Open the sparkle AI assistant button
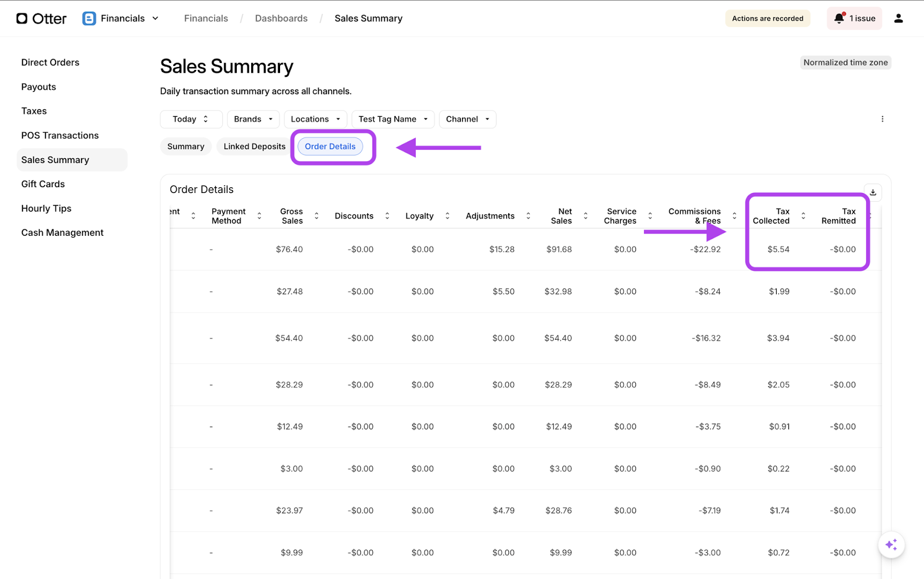924x579 pixels. (x=891, y=544)
